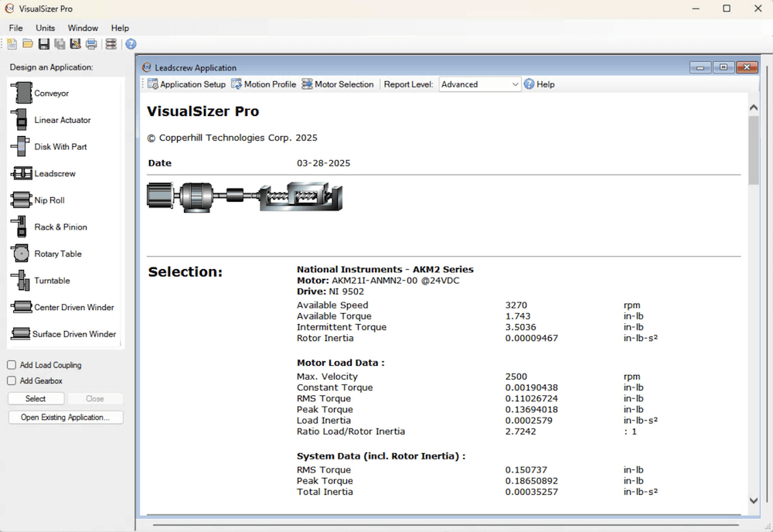Click the Print icon in the toolbar
This screenshot has width=773, height=532.
click(x=91, y=44)
